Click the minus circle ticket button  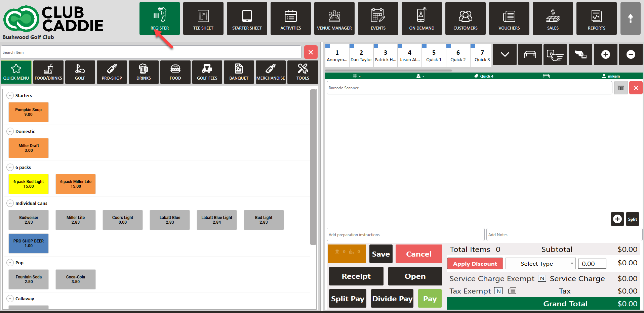point(631,54)
